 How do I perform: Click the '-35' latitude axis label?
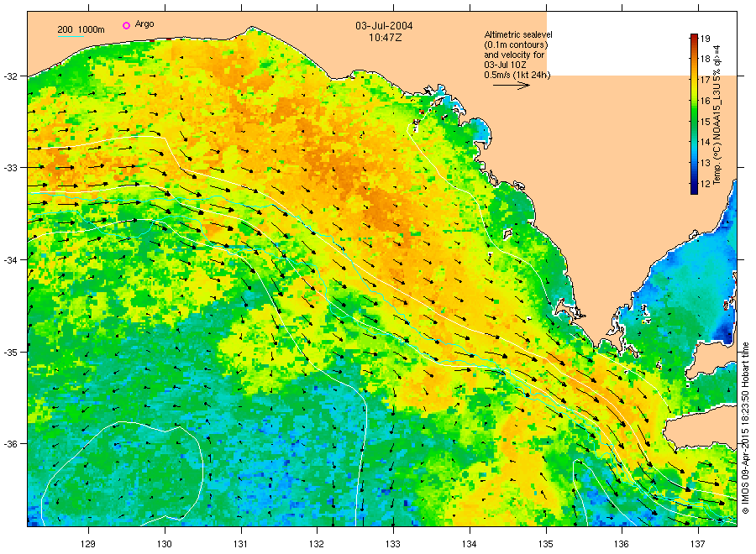tap(11, 353)
